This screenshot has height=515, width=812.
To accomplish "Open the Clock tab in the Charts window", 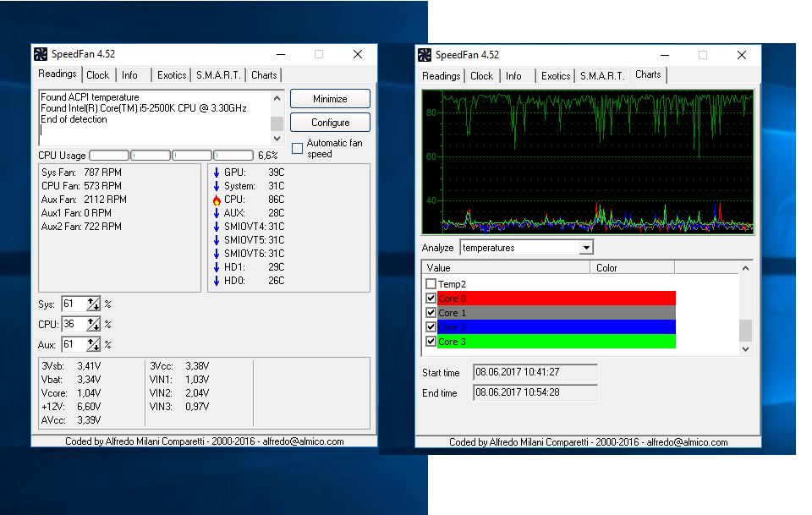I will (481, 76).
